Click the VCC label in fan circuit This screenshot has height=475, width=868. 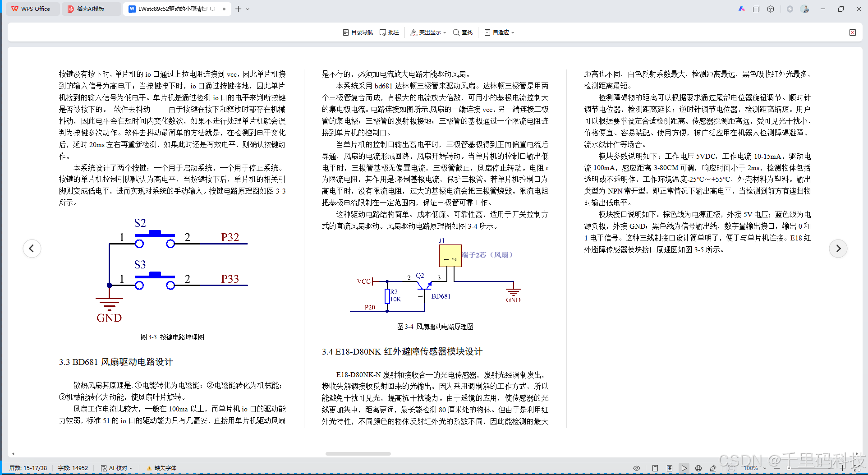pos(363,281)
